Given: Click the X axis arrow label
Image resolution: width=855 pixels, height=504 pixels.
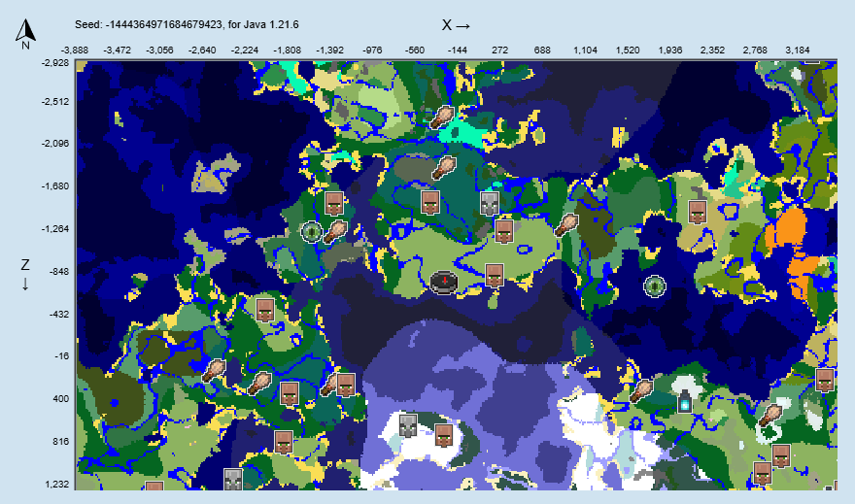Looking at the screenshot, I should (456, 24).
